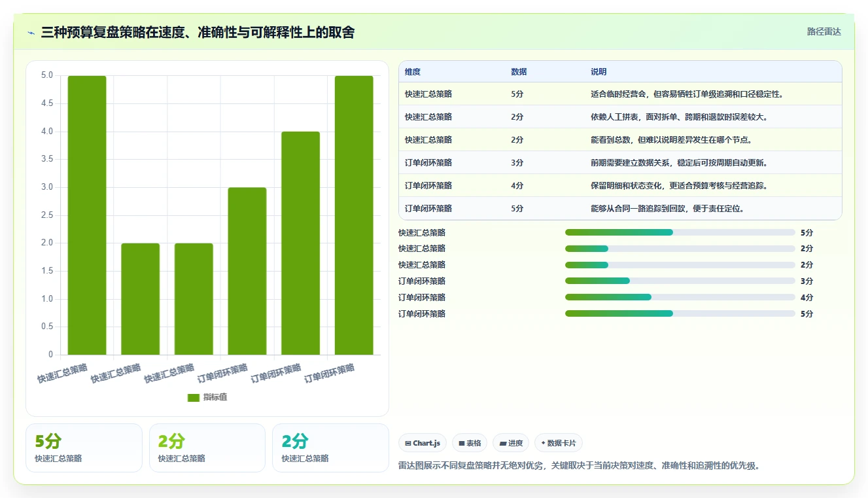
Task: Click the 4分 cell in the table
Action: 517,186
